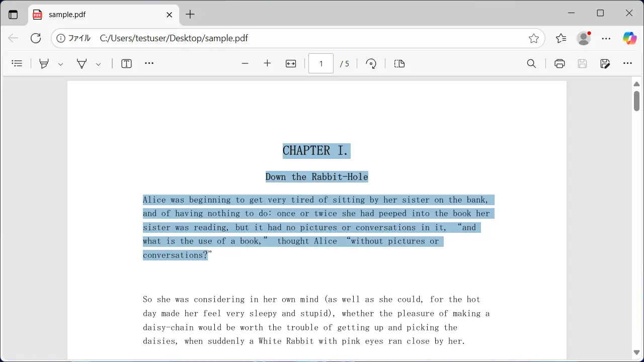Viewport: 644px width, 362px height.
Task: Click the Save As icon
Action: pyautogui.click(x=605, y=63)
